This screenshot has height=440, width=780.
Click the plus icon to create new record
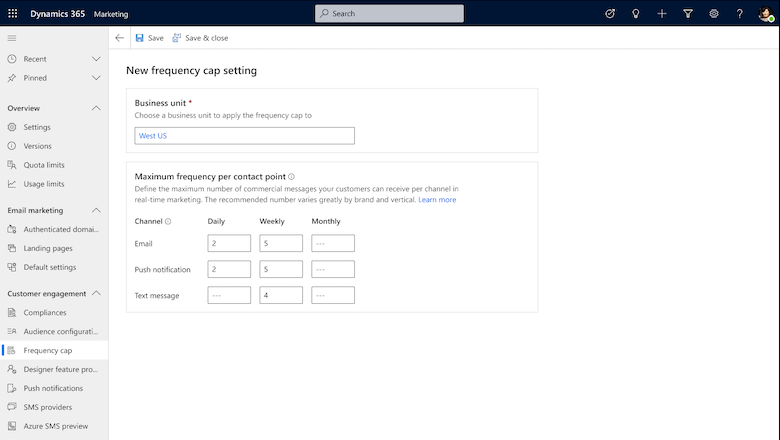[662, 14]
